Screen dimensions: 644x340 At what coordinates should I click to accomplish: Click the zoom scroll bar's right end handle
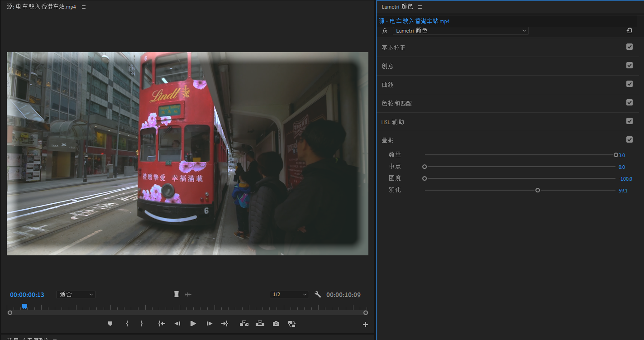point(366,313)
